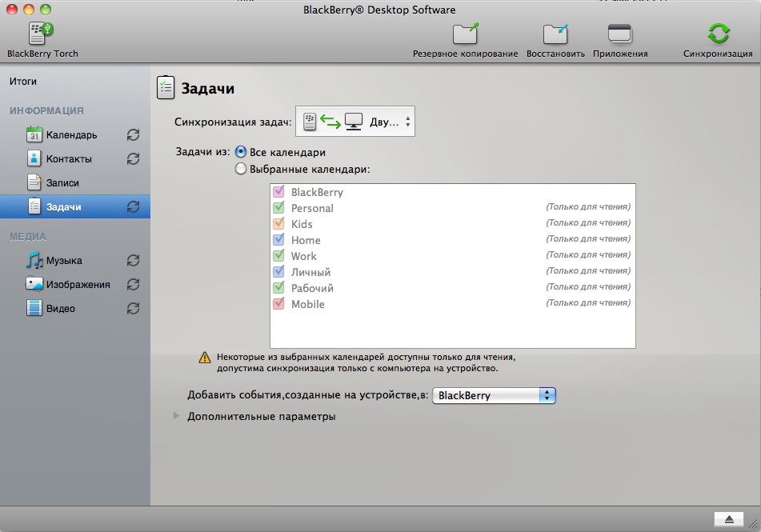Click read-only note beside Kids
Image resolution: width=761 pixels, height=532 pixels.
tap(588, 222)
